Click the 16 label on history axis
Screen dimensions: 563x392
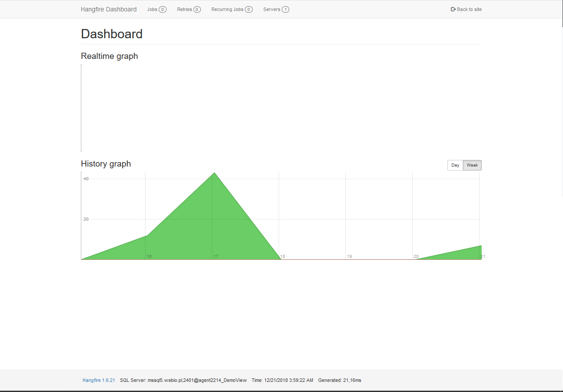149,256
